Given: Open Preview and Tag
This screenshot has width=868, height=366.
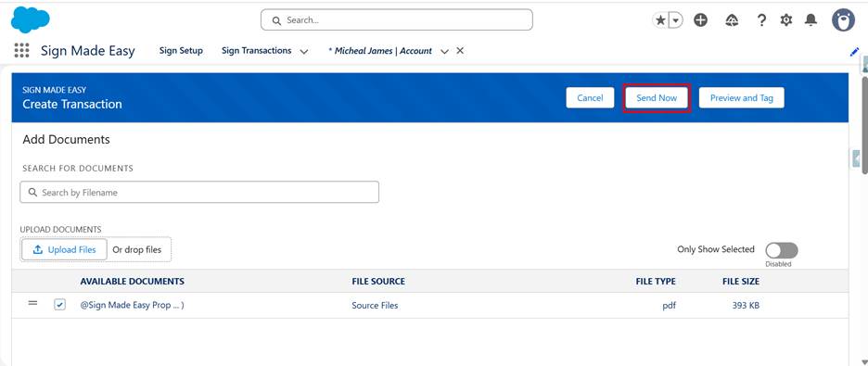Looking at the screenshot, I should (741, 98).
